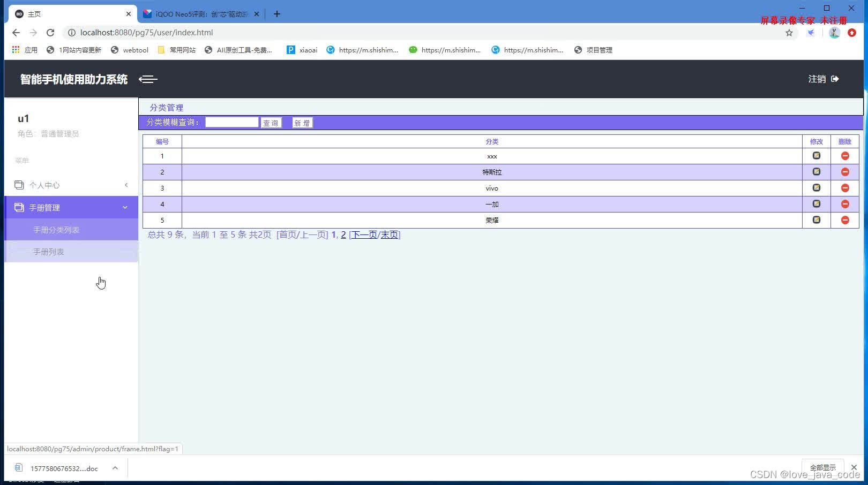868x485 pixels.
Task: Edit the 一加 category row
Action: point(816,204)
